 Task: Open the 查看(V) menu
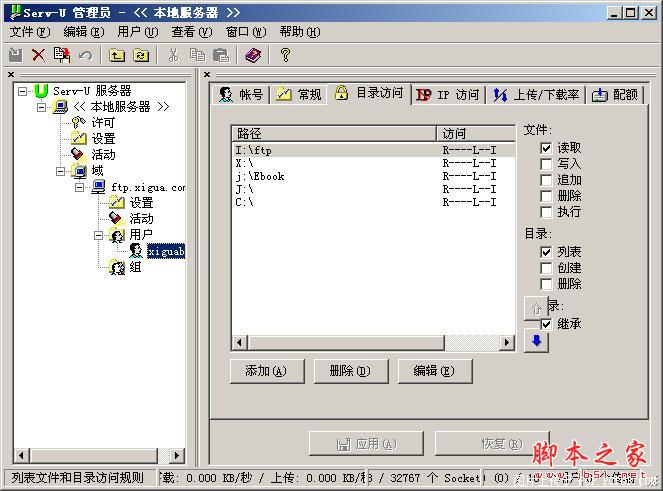192,32
